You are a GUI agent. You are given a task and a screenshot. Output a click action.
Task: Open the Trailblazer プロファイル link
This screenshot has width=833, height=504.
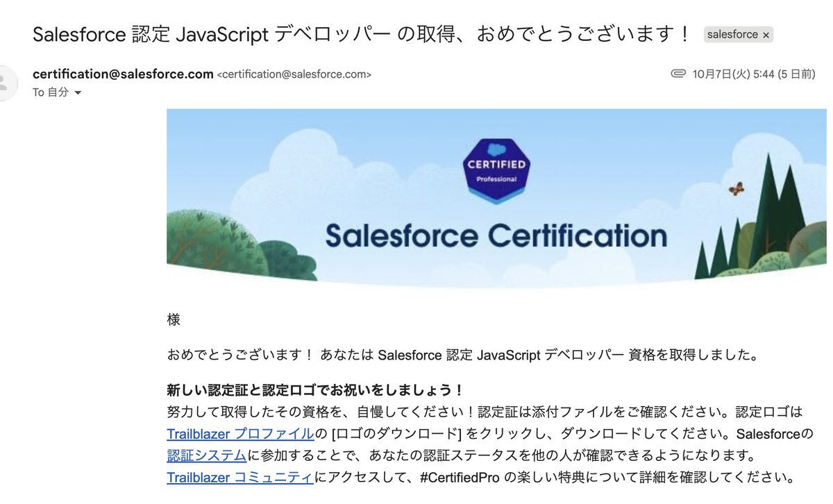(240, 435)
